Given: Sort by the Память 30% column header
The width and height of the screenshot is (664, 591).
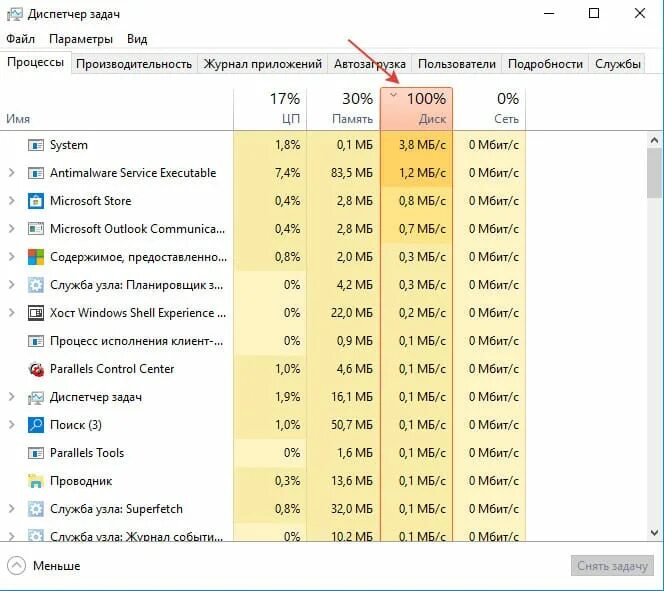Looking at the screenshot, I should pyautogui.click(x=343, y=109).
